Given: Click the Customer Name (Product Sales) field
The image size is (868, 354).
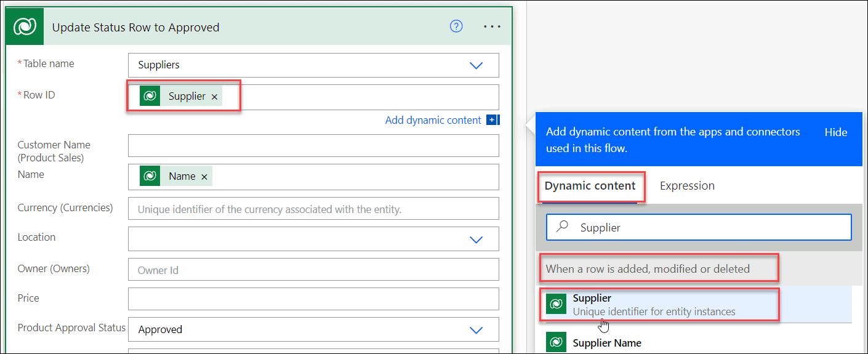Looking at the screenshot, I should point(313,146).
